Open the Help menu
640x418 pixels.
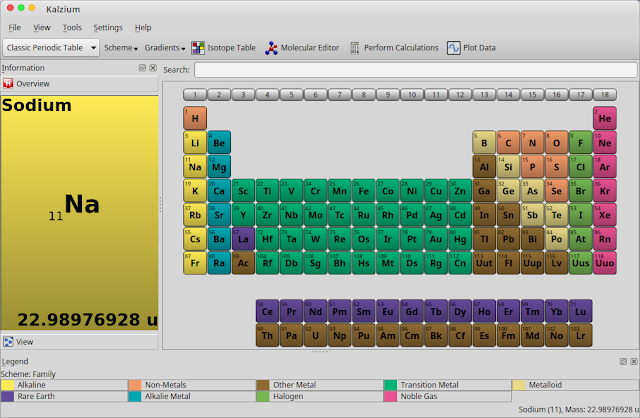pos(143,27)
